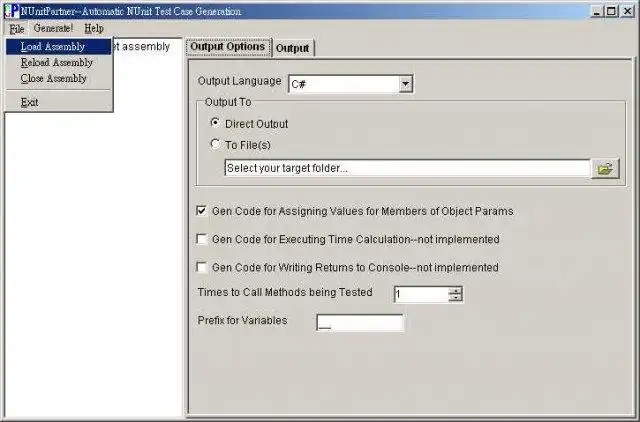The height and width of the screenshot is (422, 640).
Task: Open the Help menu
Action: (x=94, y=28)
